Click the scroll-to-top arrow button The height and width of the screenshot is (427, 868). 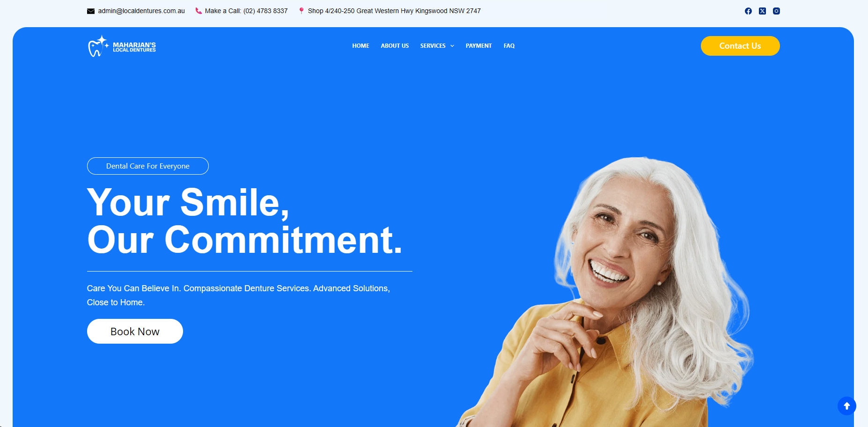coord(846,406)
